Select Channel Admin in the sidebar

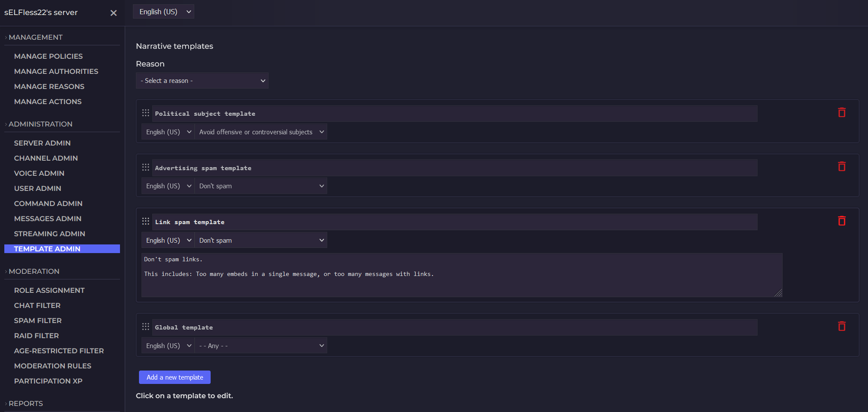[x=46, y=158]
